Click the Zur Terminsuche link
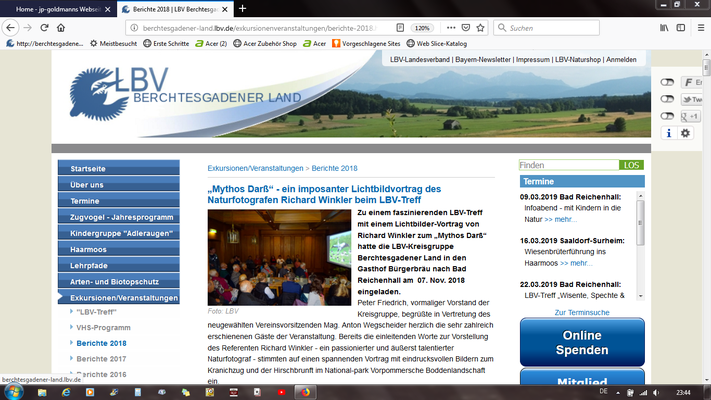The height and width of the screenshot is (400, 711). coord(582,312)
